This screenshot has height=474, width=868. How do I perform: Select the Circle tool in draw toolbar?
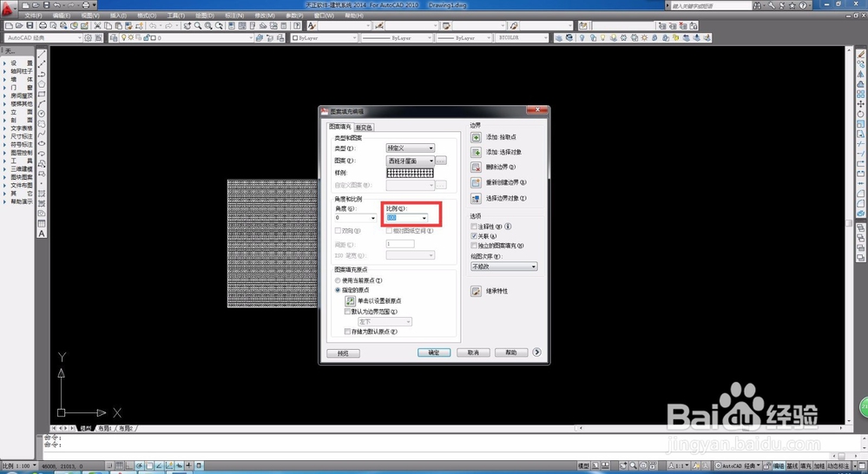coord(42,114)
